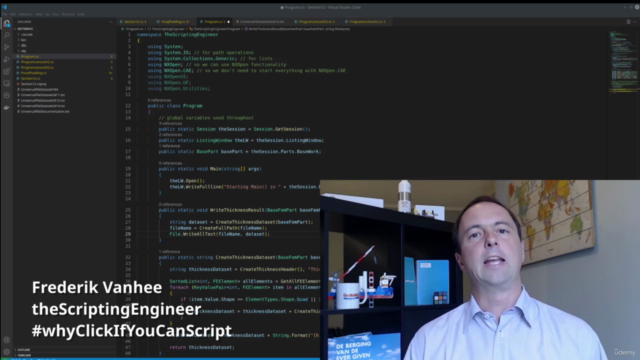
Task: Click the namespace TheScriptingEngineer code line
Action: tap(178, 35)
